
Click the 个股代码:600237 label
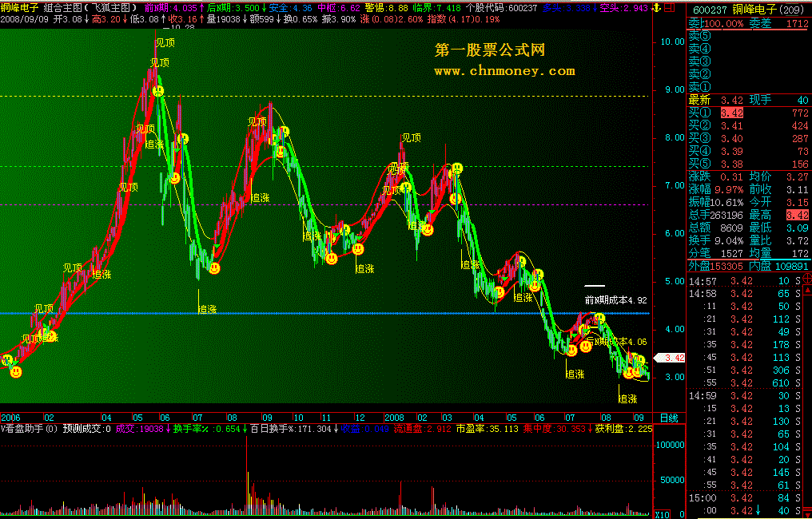[502, 8]
